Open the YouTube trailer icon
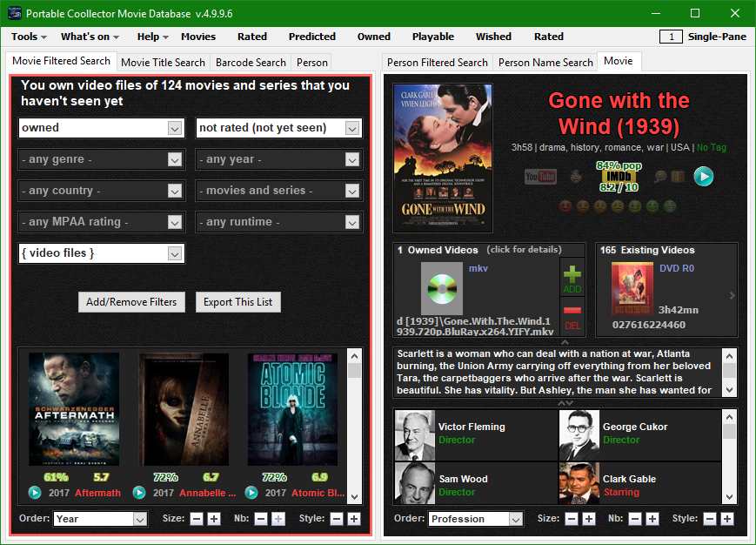The width and height of the screenshot is (756, 545). point(540,177)
